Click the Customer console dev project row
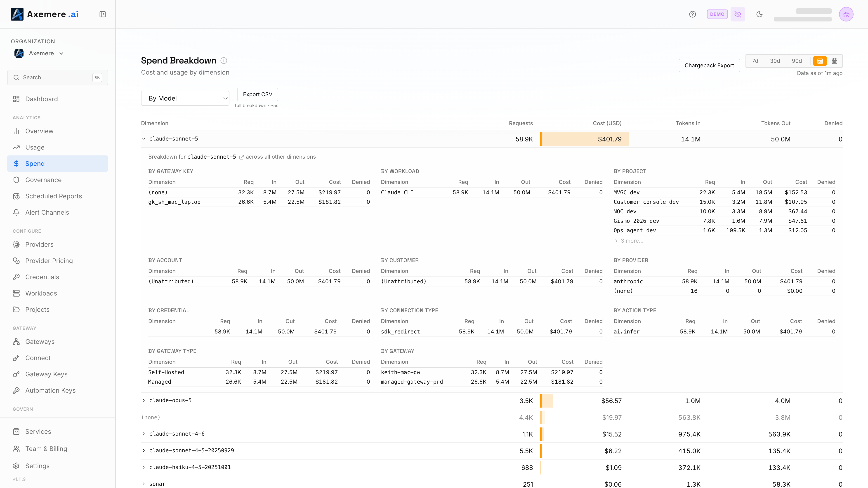868x488 pixels. (x=724, y=202)
